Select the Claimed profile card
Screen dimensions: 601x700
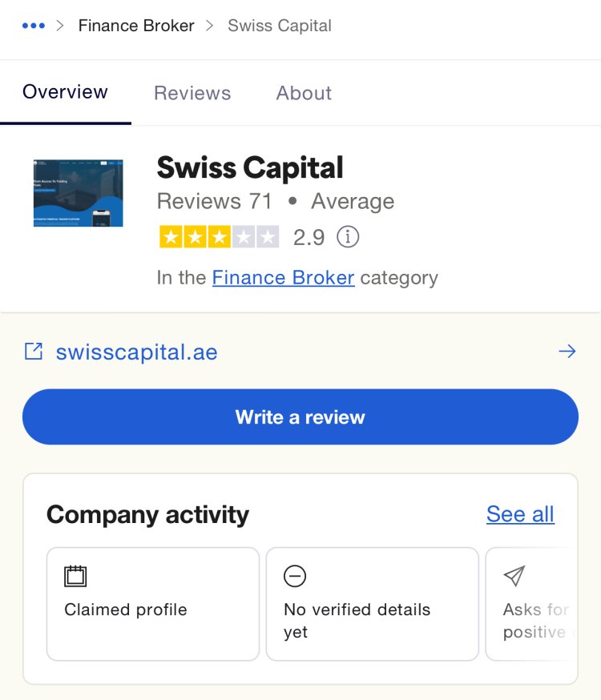coord(153,604)
